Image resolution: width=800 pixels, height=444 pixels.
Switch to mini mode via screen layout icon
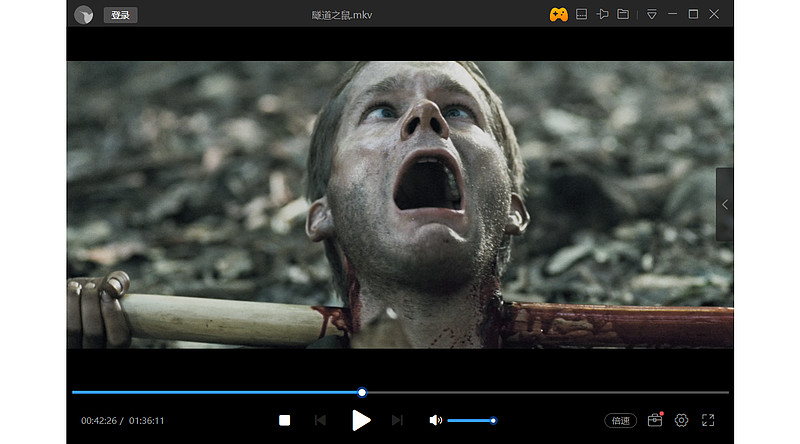581,14
